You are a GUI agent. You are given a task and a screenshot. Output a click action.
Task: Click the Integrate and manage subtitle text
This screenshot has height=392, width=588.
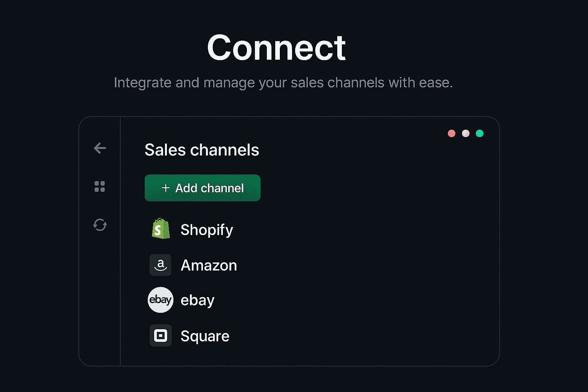coord(283,83)
